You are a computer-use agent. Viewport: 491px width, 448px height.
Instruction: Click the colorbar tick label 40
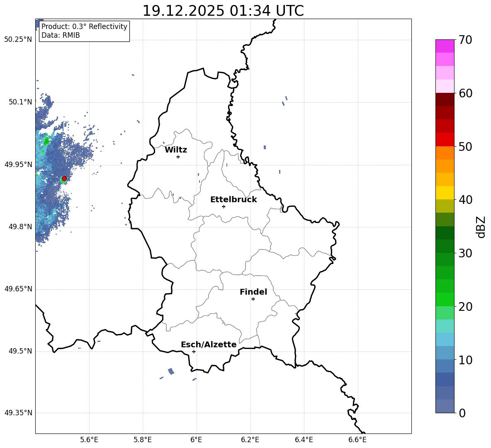pyautogui.click(x=465, y=200)
